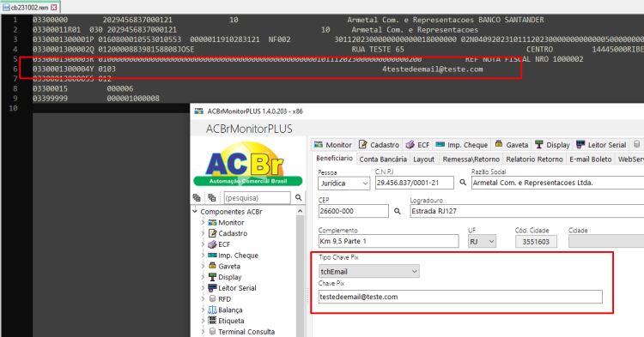
Task: Expand the ECF tree node
Action: point(203,244)
